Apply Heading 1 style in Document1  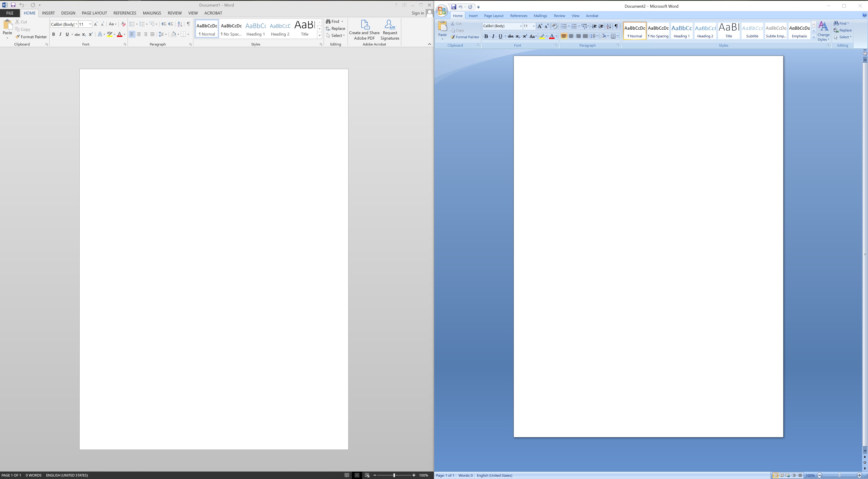(x=255, y=29)
